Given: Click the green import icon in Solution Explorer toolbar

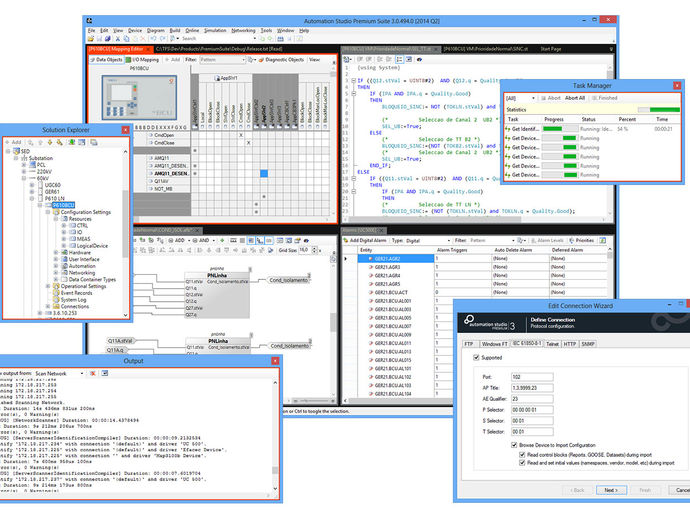Looking at the screenshot, I should click(71, 142).
